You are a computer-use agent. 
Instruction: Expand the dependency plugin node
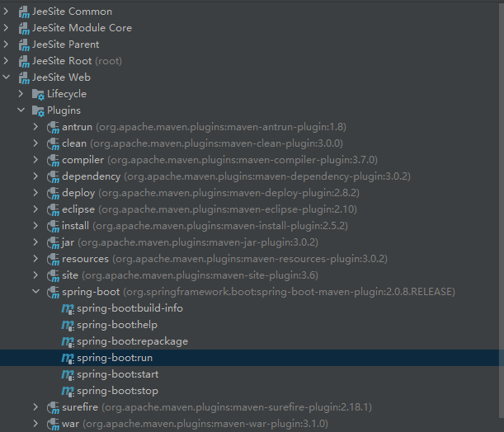point(35,176)
